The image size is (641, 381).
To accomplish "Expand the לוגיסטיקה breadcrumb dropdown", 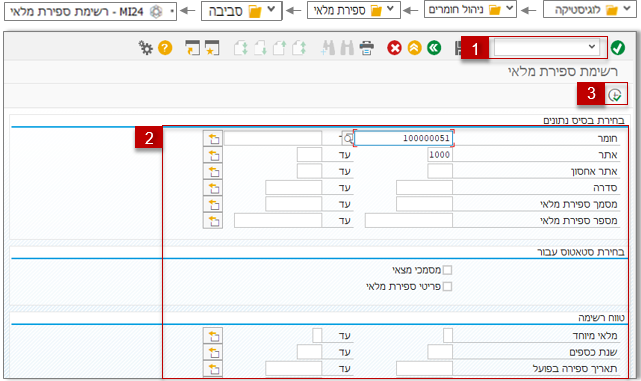I will point(627,9).
